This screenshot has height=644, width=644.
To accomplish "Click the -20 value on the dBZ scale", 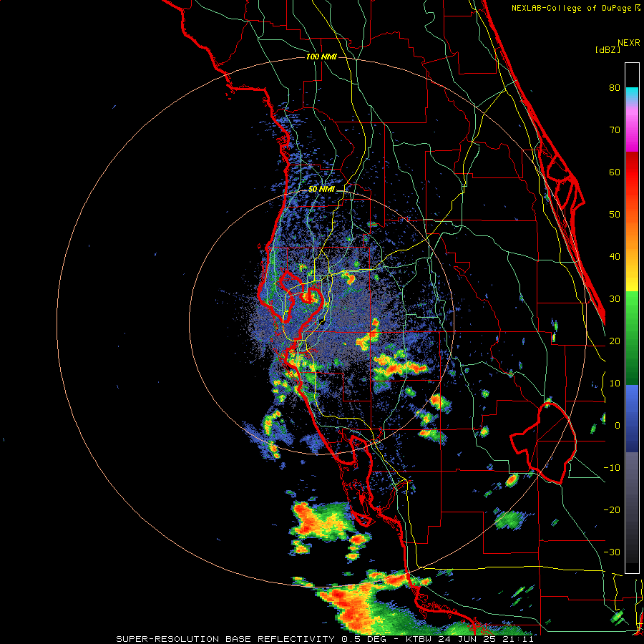I will click(x=612, y=510).
